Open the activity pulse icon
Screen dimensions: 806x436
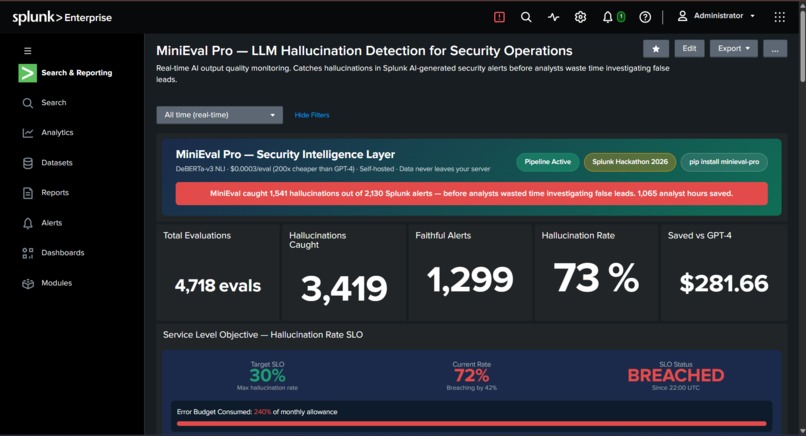[x=554, y=17]
